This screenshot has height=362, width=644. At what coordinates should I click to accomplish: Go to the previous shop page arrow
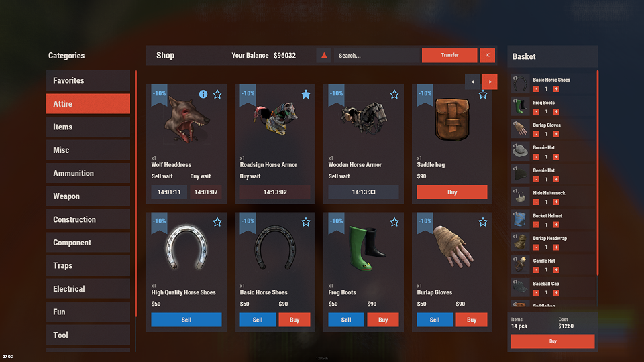tap(472, 82)
